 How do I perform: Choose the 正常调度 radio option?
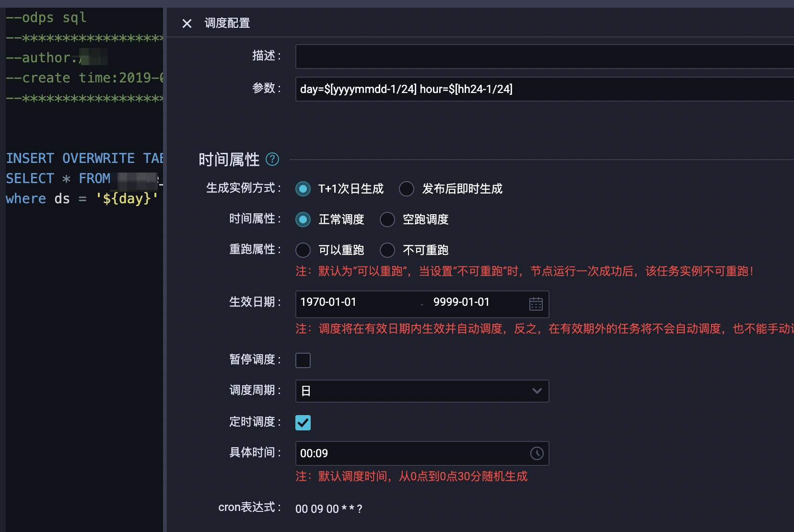(x=303, y=220)
